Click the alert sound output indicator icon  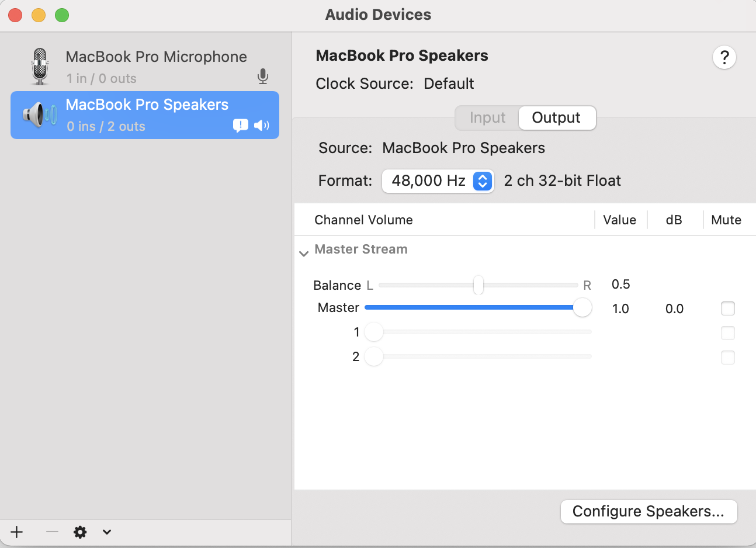click(x=241, y=125)
